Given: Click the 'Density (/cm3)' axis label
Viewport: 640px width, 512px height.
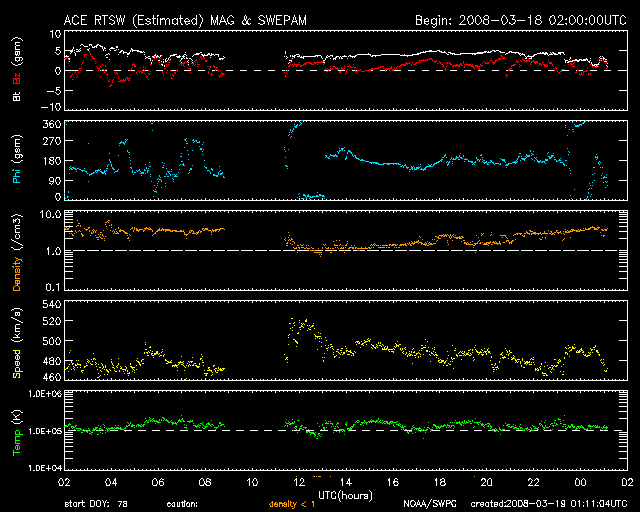Looking at the screenshot, I should (x=17, y=252).
